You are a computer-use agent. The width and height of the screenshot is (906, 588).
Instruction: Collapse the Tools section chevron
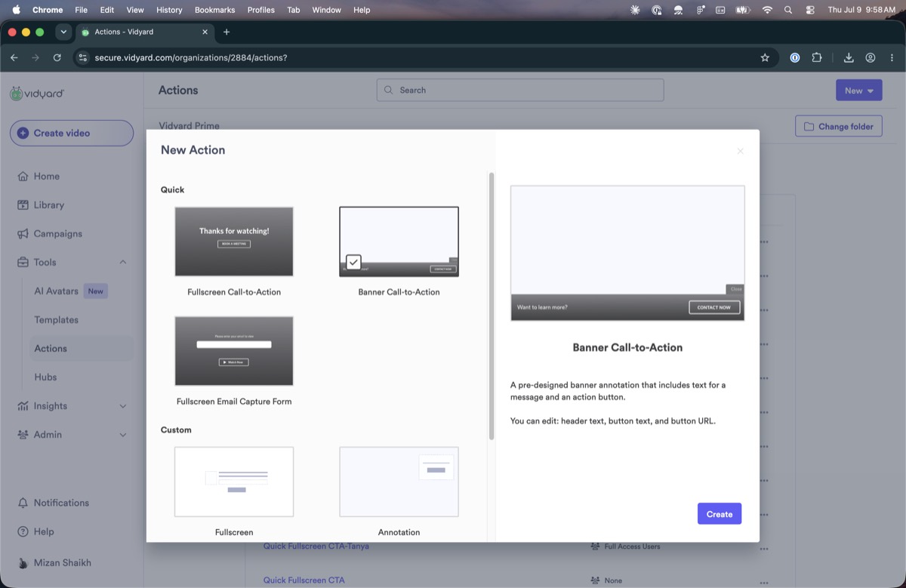click(123, 263)
